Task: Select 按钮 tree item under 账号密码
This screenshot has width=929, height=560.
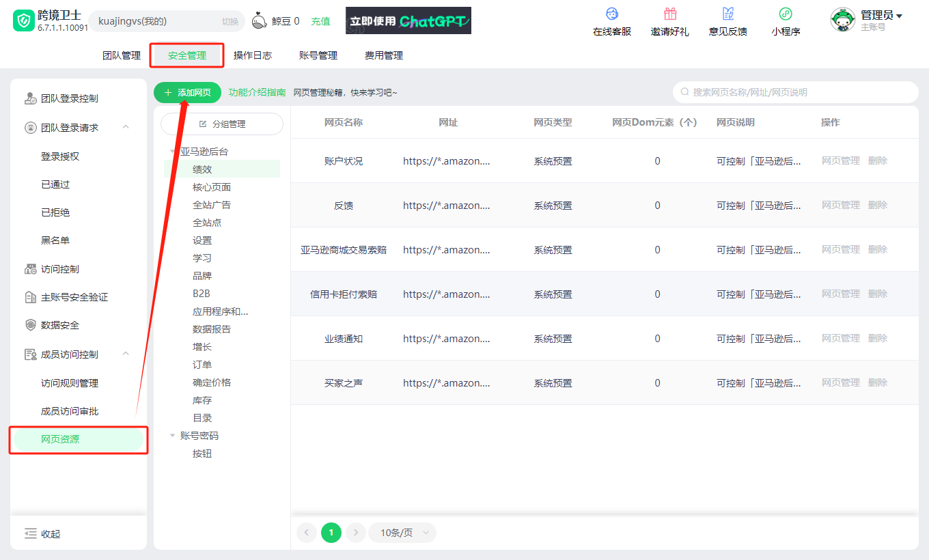Action: point(202,453)
